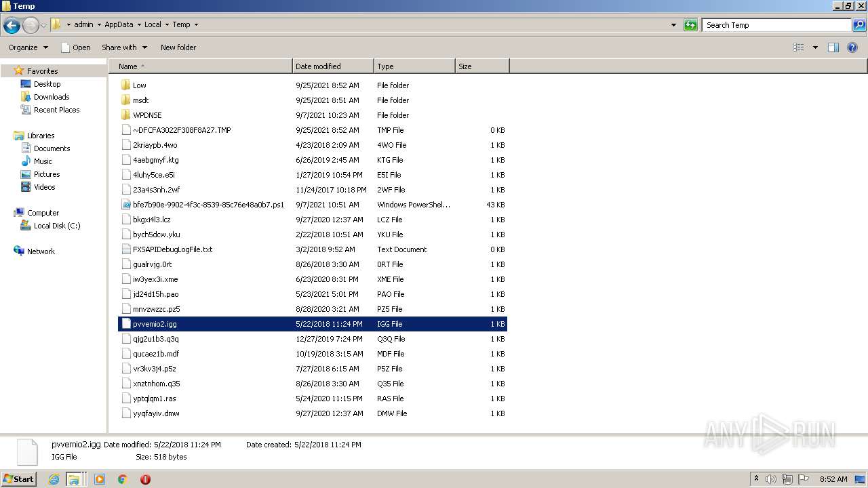Select the file xnztnhom.q35

point(313,384)
